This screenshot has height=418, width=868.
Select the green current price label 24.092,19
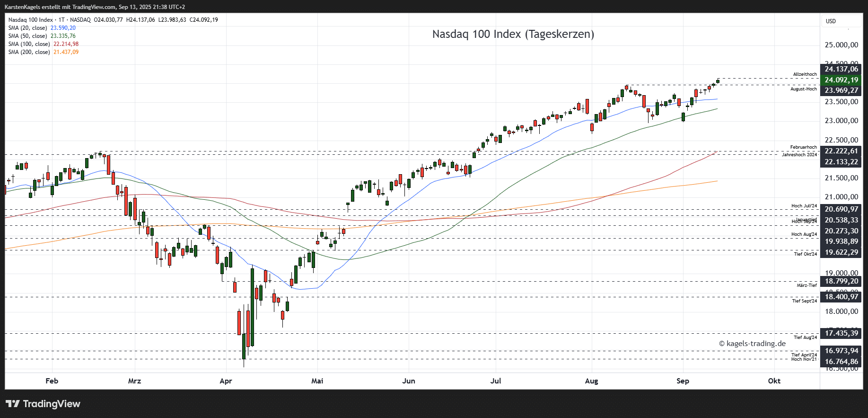[x=841, y=80]
